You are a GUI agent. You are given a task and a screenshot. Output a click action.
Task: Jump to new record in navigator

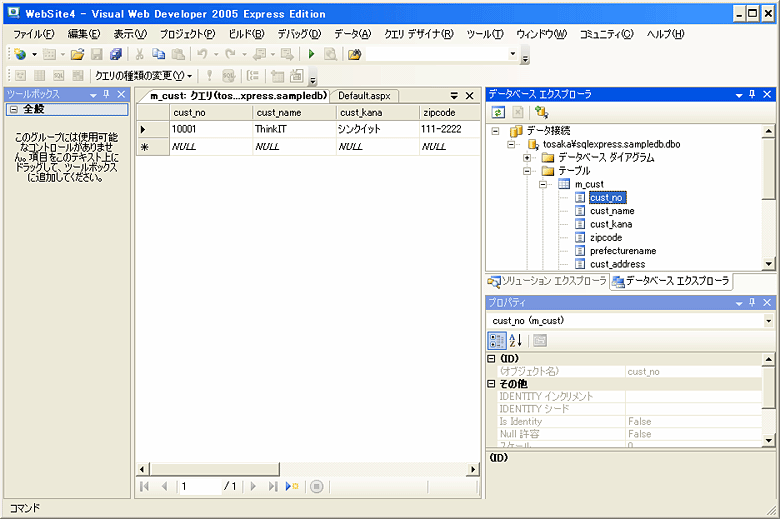292,487
